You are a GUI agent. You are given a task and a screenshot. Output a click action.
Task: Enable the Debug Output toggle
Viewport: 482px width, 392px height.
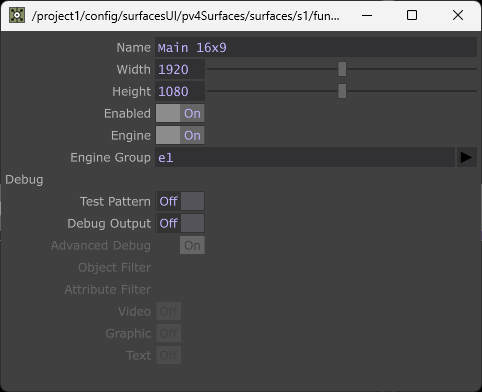click(180, 223)
